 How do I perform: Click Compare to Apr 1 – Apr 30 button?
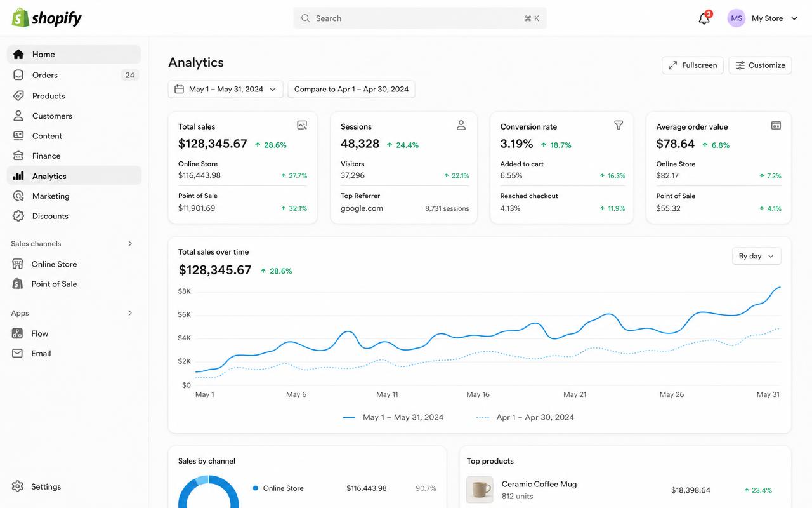[351, 90]
